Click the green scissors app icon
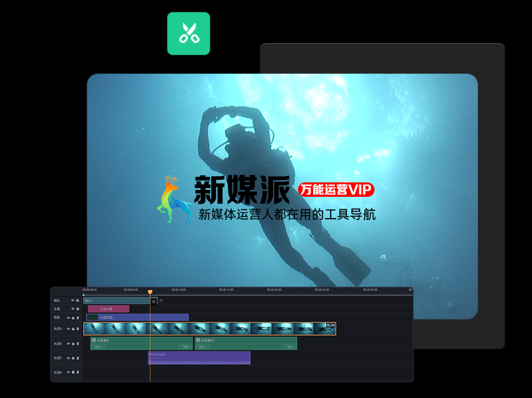This screenshot has height=398, width=532. (189, 34)
